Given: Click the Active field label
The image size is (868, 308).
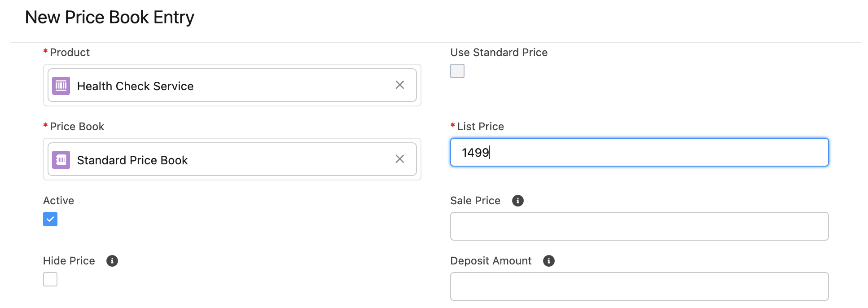Looking at the screenshot, I should tap(58, 201).
